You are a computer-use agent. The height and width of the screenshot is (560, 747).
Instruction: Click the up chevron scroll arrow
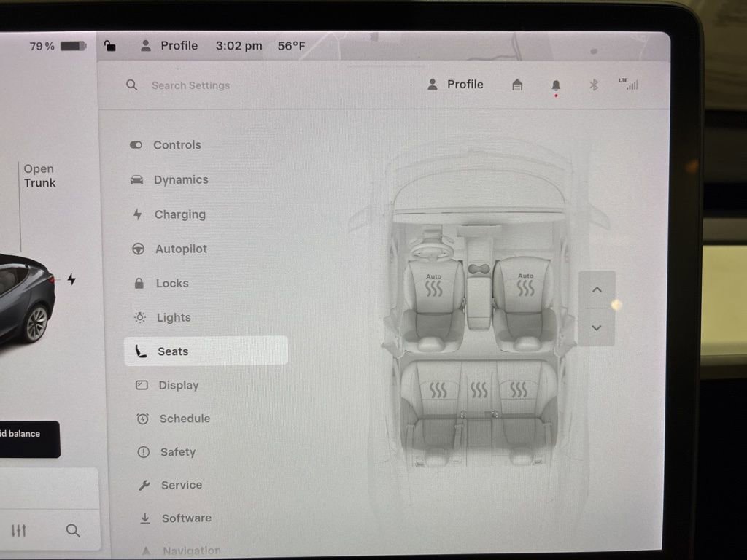pyautogui.click(x=597, y=289)
